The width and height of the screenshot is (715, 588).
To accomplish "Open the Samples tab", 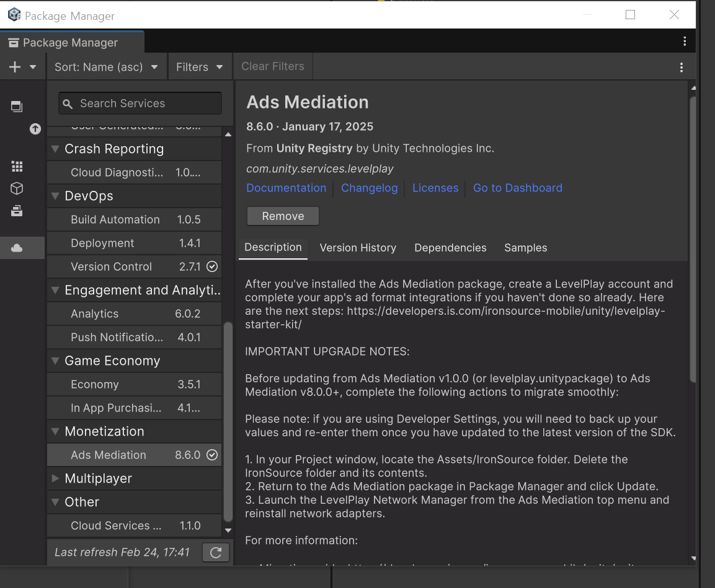I will coord(525,248).
